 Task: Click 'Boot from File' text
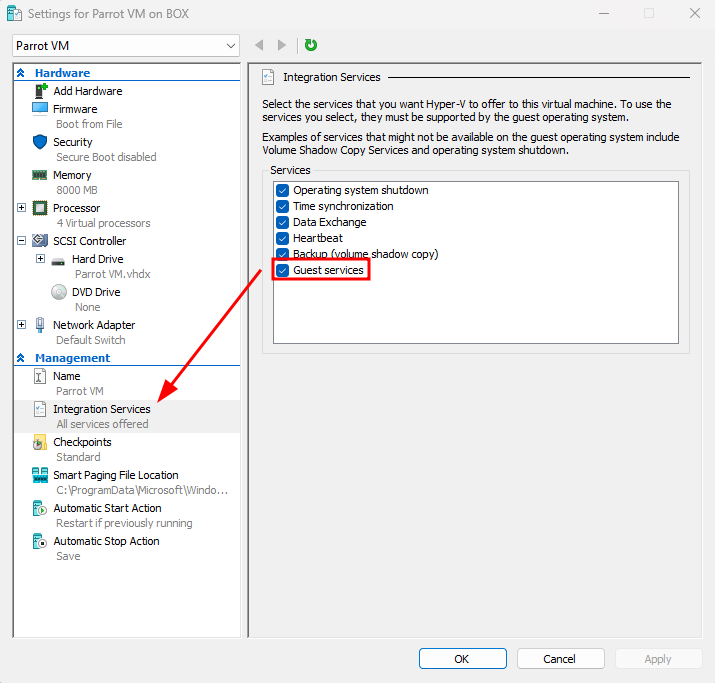coord(89,124)
